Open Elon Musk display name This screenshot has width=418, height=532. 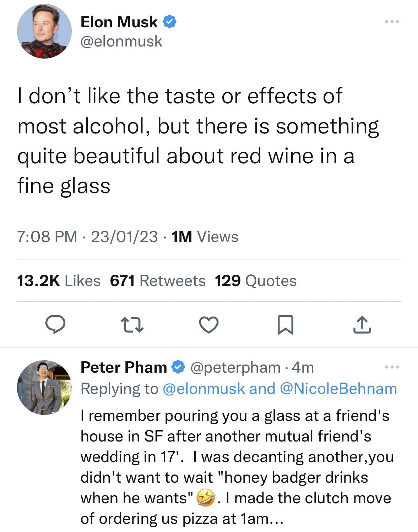tap(119, 22)
